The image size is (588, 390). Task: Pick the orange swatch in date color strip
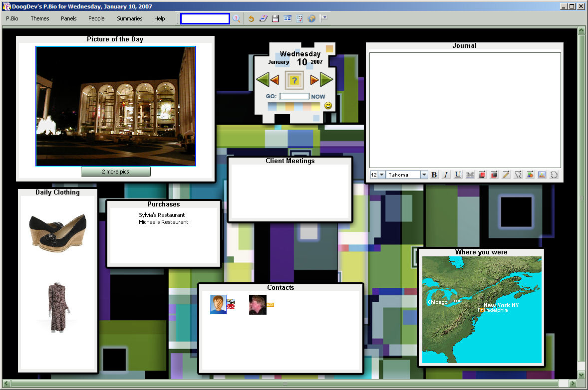pyautogui.click(x=290, y=106)
